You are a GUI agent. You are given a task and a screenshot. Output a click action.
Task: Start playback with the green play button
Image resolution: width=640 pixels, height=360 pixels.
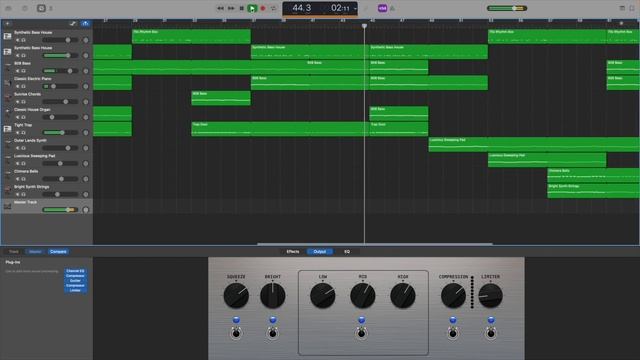(252, 8)
